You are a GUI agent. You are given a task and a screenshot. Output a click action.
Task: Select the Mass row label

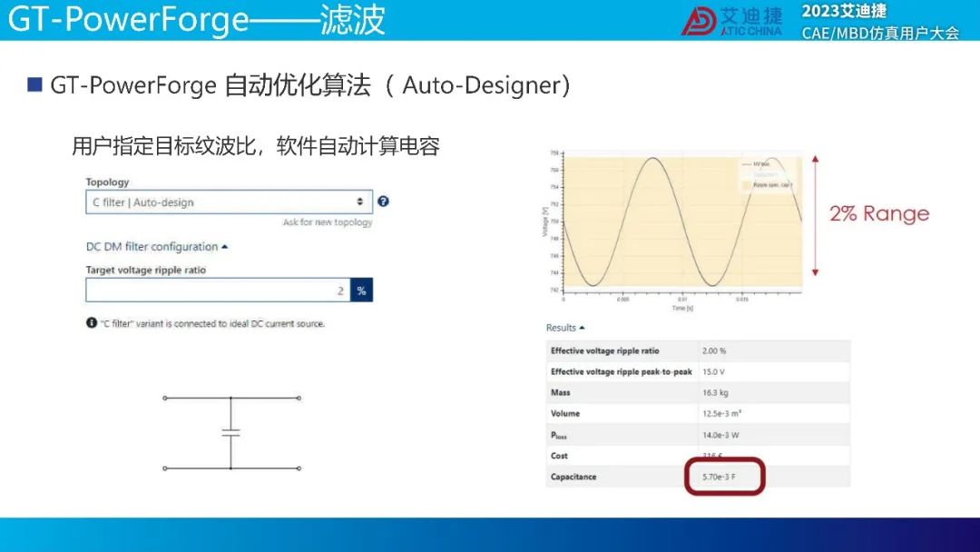coord(560,392)
